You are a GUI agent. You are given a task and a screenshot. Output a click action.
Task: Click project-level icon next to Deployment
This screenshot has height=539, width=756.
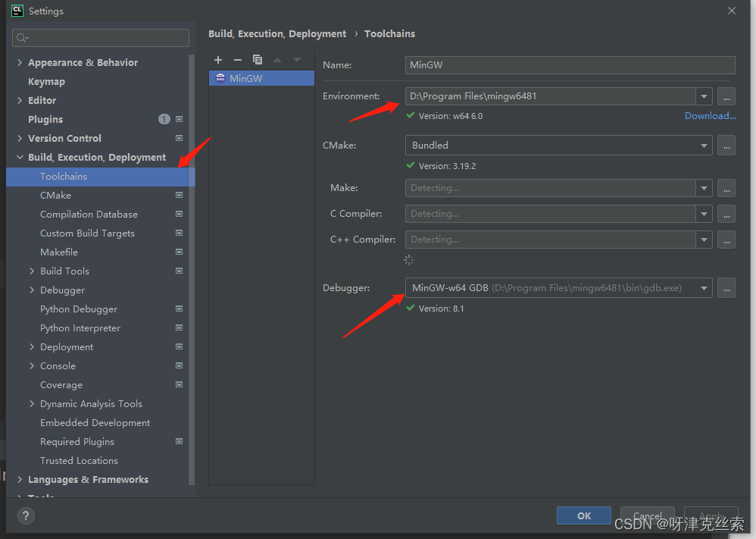180,346
